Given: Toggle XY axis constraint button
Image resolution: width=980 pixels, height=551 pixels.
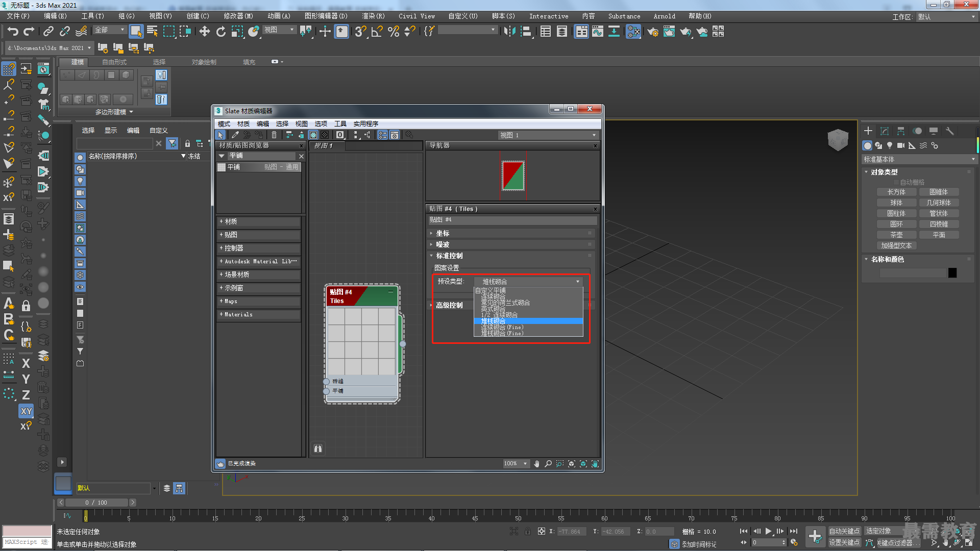Looking at the screenshot, I should [x=26, y=411].
